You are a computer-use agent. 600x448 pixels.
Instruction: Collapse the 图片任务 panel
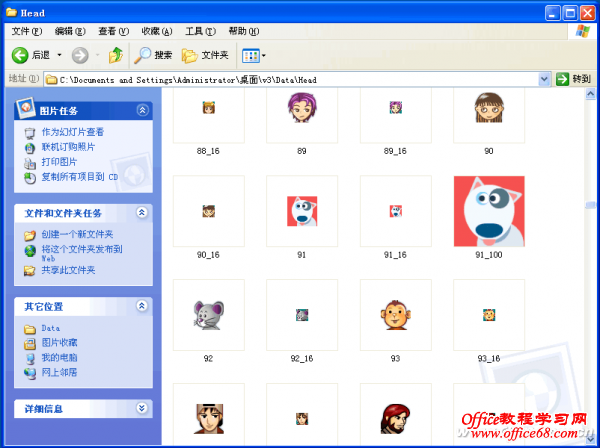(x=142, y=110)
